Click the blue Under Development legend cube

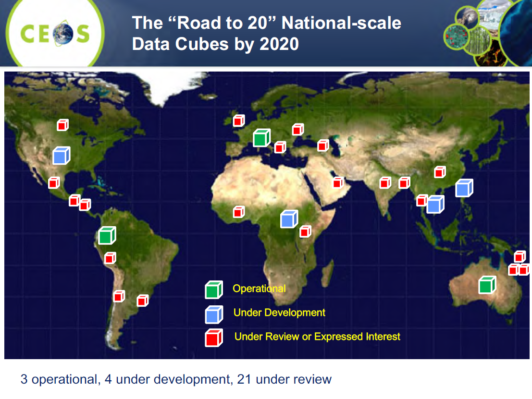[213, 314]
